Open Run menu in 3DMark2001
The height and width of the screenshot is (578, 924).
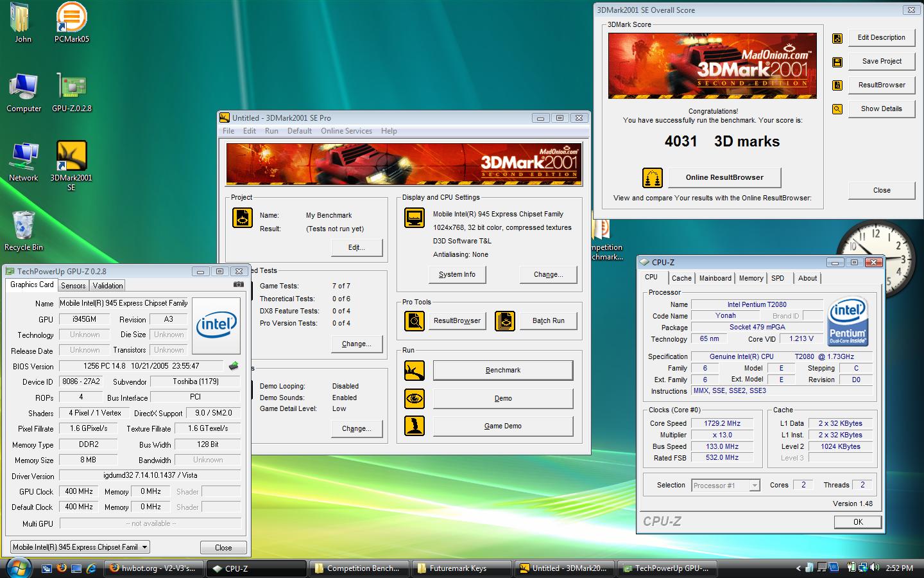tap(271, 131)
